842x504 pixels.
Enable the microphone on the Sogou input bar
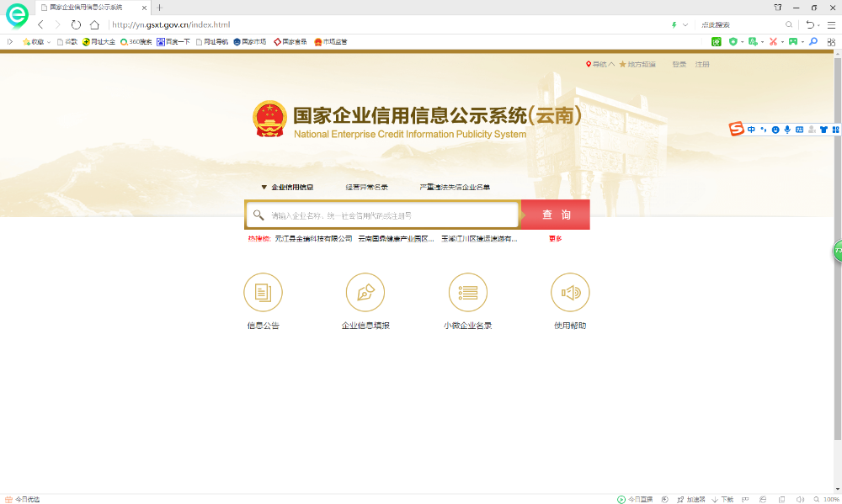[787, 129]
